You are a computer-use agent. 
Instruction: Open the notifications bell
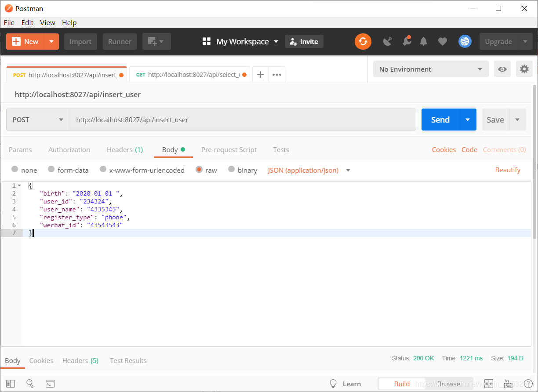tap(423, 41)
